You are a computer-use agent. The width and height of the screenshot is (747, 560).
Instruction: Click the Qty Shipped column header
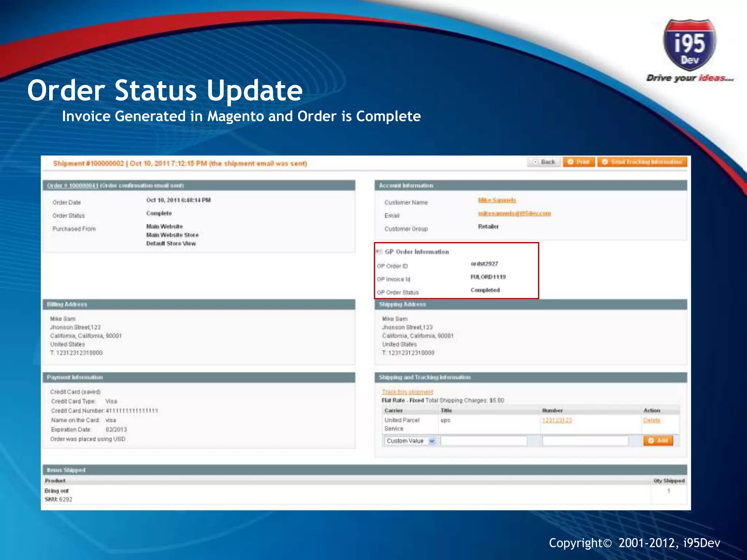click(x=669, y=481)
